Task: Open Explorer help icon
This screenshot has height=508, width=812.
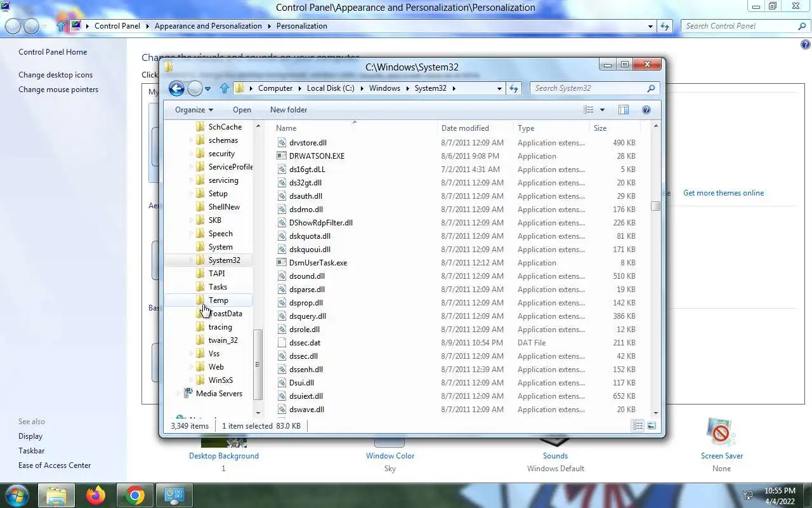Action: pyautogui.click(x=646, y=110)
